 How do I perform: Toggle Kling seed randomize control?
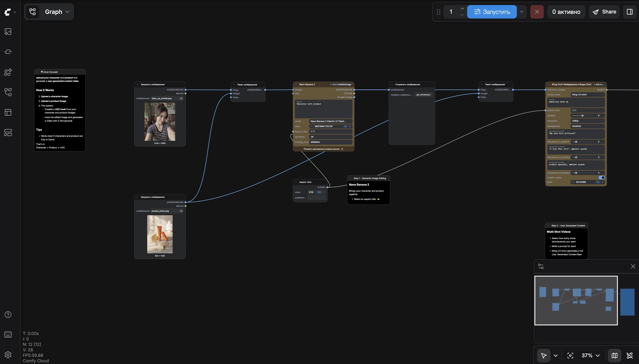point(598,182)
